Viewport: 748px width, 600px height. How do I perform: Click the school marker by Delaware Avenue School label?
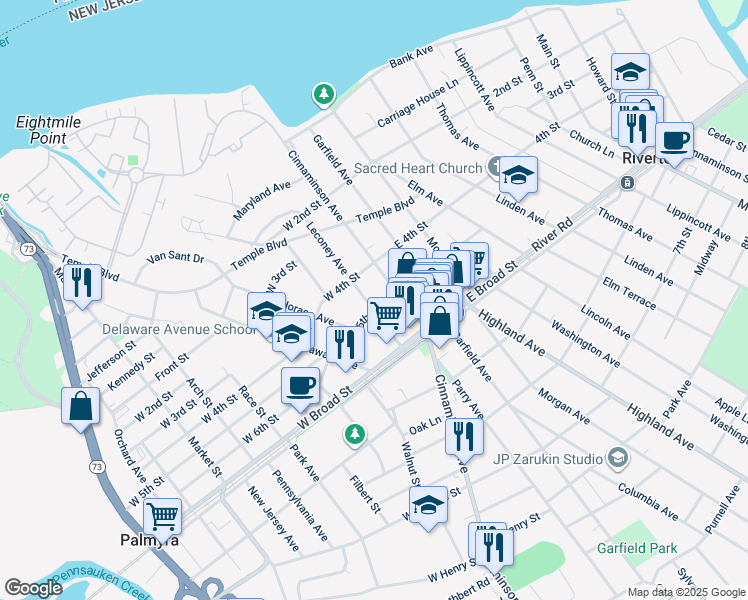266,313
